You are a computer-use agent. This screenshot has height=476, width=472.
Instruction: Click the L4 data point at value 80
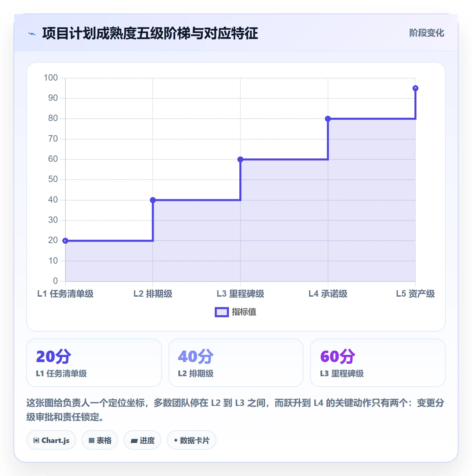(328, 119)
